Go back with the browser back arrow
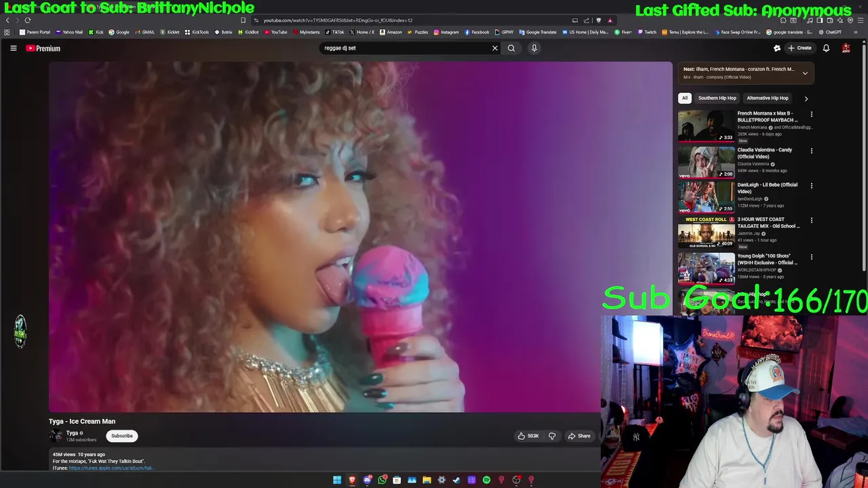The height and width of the screenshot is (488, 868). pos(7,20)
